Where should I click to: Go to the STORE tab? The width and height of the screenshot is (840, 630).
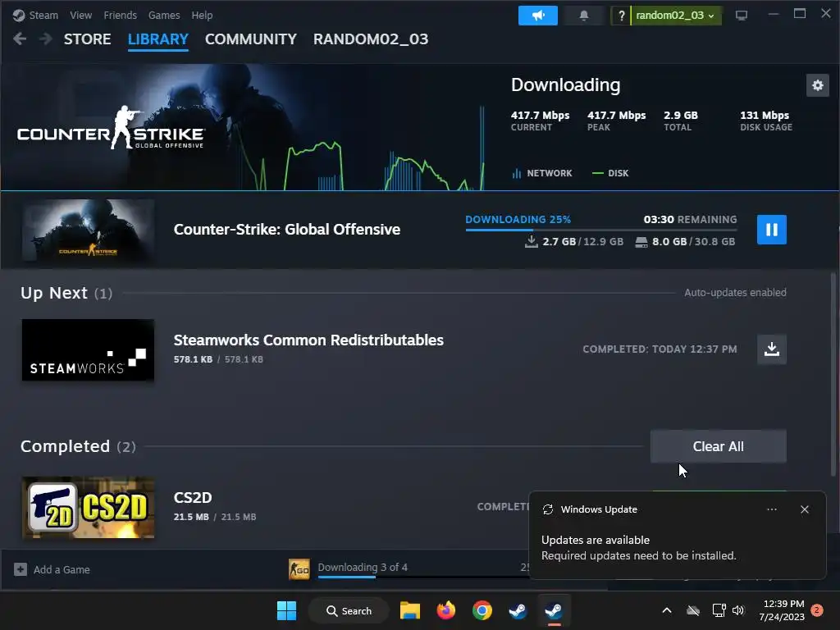click(87, 39)
